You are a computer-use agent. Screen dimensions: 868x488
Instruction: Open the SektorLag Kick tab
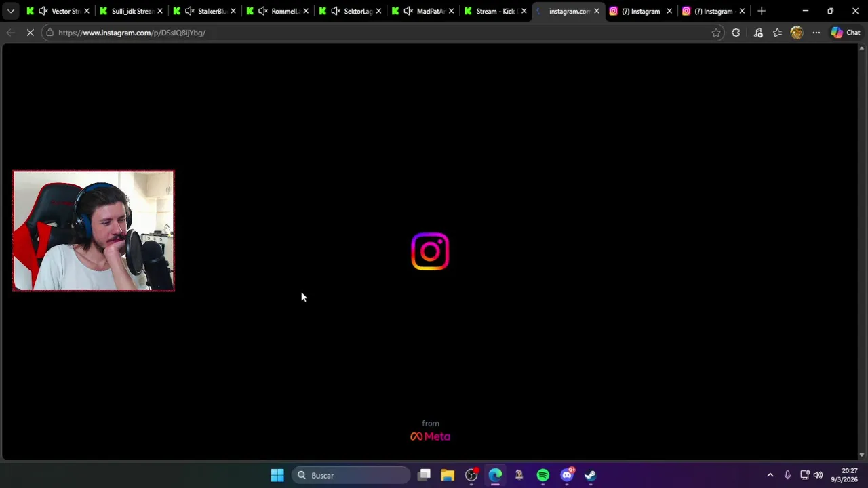click(x=351, y=11)
